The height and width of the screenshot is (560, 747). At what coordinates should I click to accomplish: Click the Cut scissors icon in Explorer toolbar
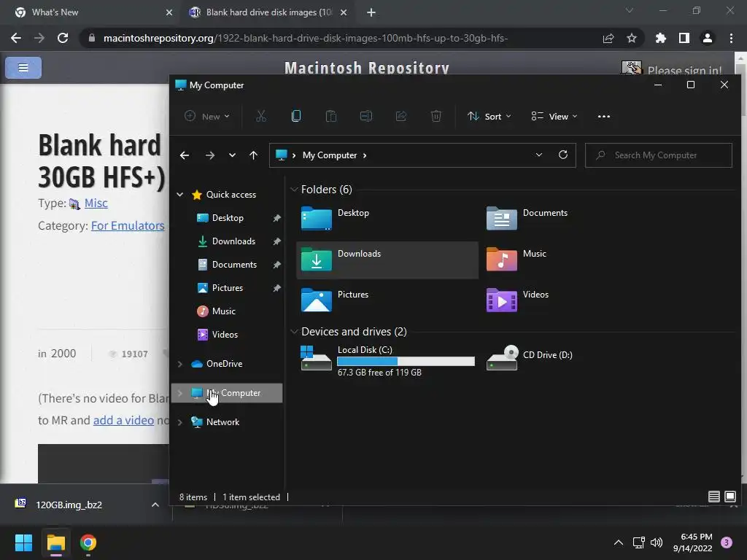[260, 116]
